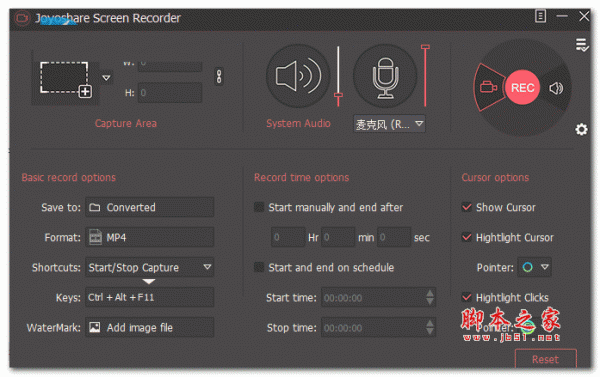Uncheck the Show Cursor checkbox
Viewport: 600px width, 377px height.
click(466, 207)
